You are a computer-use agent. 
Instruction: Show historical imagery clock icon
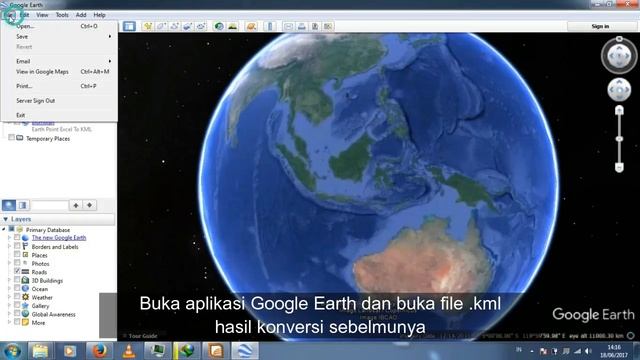[219, 26]
